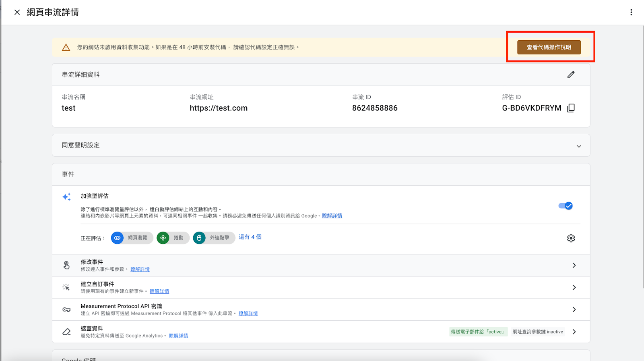This screenshot has width=644, height=361.
Task: Open the three-dot more options menu
Action: click(x=631, y=12)
